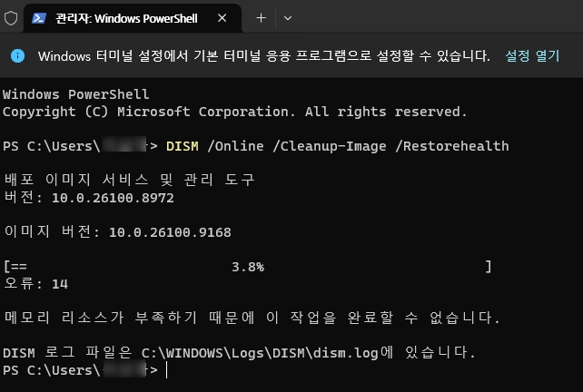Click the '배포 이미지 서비스 및 관리 도구' line
Viewport: 583px width, 392px height.
[x=129, y=180]
